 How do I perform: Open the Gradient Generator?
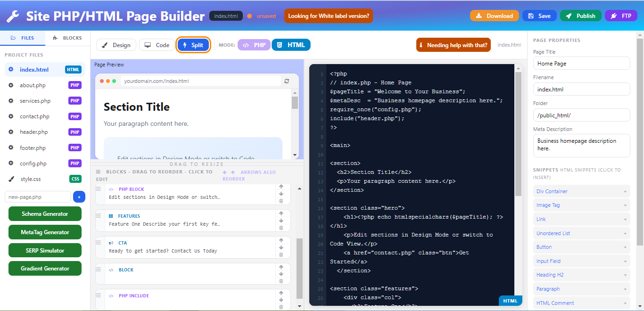click(45, 269)
